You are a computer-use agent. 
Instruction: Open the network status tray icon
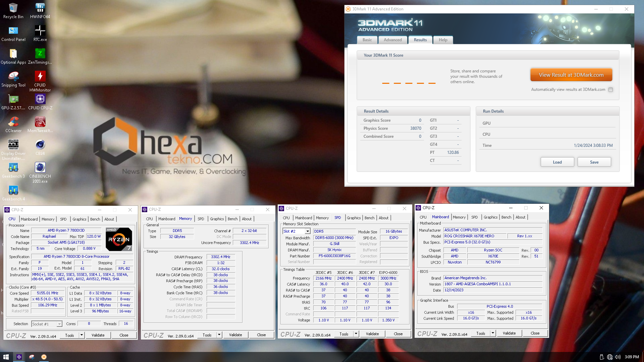pos(610,357)
